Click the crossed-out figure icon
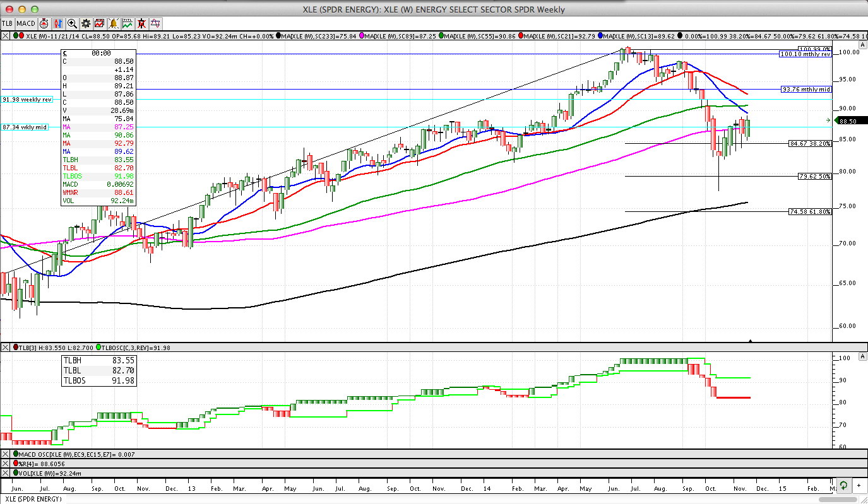The width and height of the screenshot is (868, 504). [141, 24]
